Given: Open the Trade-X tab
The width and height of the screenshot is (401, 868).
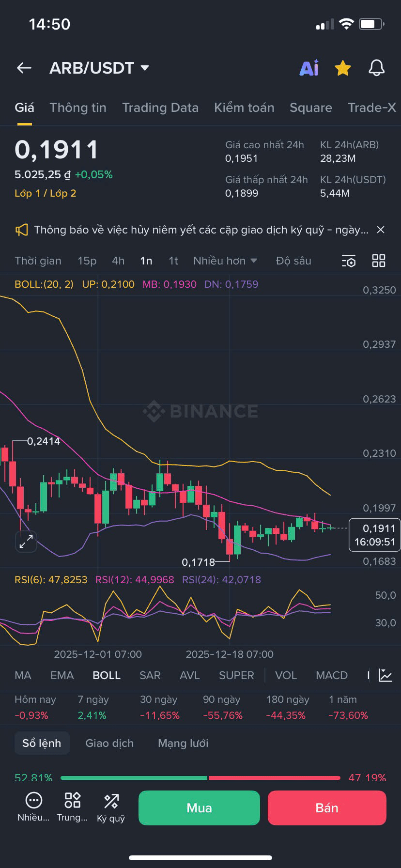Looking at the screenshot, I should coord(372,108).
